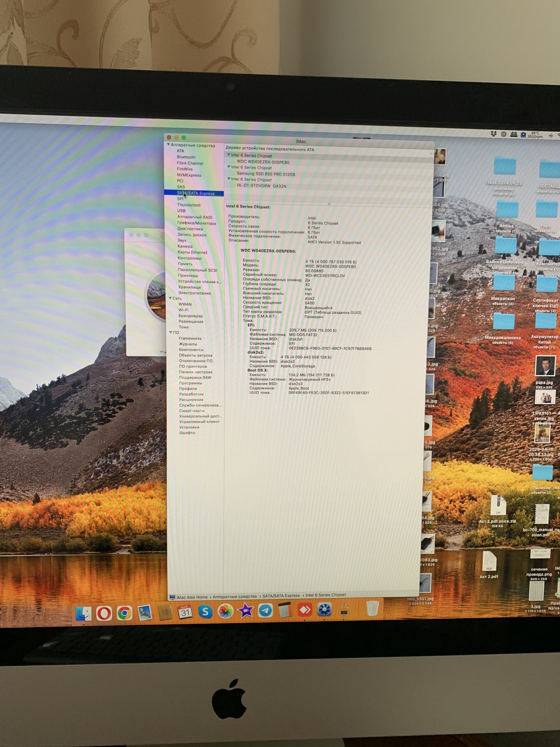The image size is (560, 747).
Task: Open Finder from the dock
Action: (83, 614)
